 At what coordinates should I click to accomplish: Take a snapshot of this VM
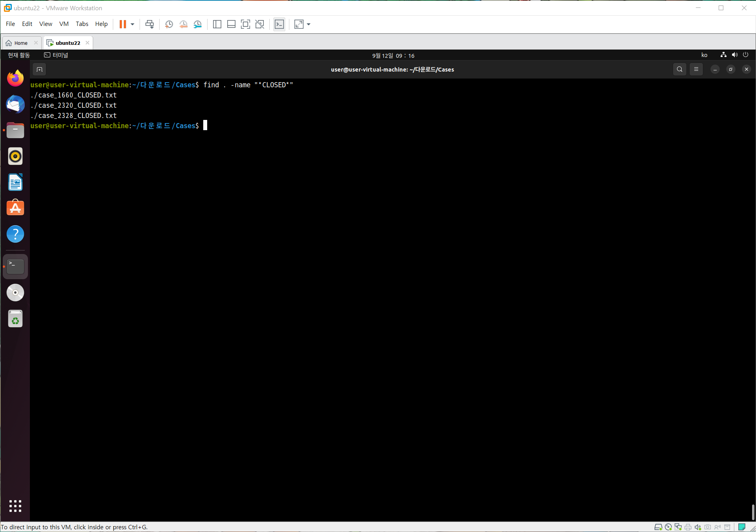coord(169,24)
